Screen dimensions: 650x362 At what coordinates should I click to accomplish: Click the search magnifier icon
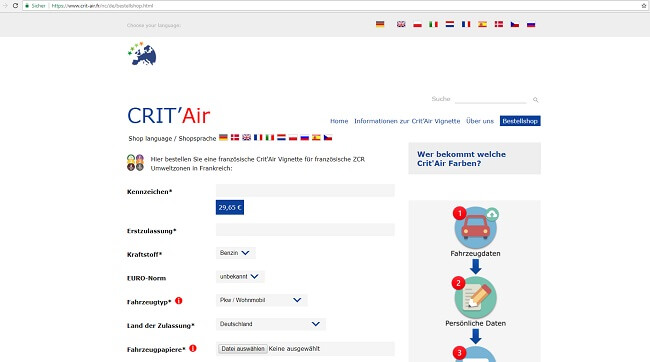click(x=536, y=100)
